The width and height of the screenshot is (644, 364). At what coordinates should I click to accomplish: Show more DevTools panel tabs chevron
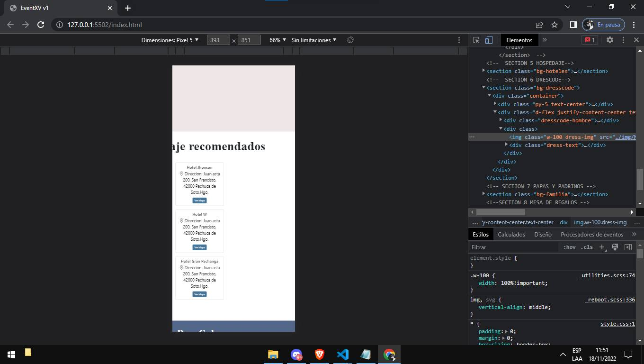[x=545, y=40]
